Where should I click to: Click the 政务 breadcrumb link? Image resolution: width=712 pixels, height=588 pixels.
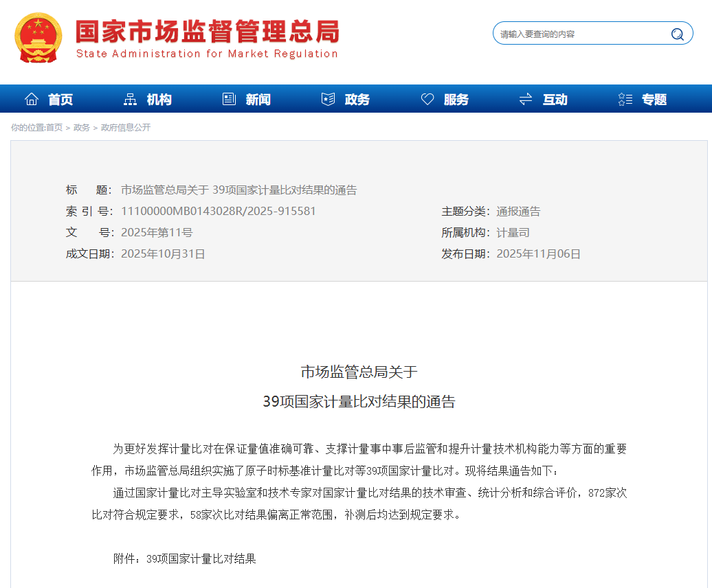82,128
